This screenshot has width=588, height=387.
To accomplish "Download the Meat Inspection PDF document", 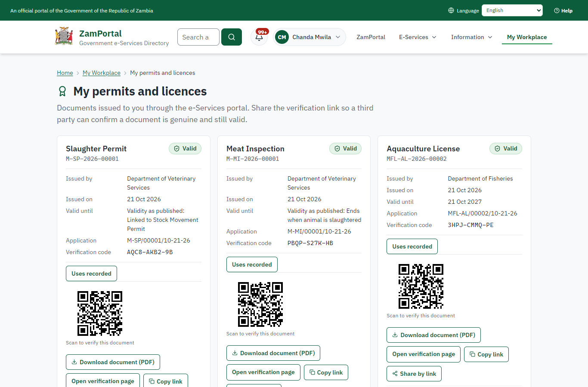I will pos(273,353).
